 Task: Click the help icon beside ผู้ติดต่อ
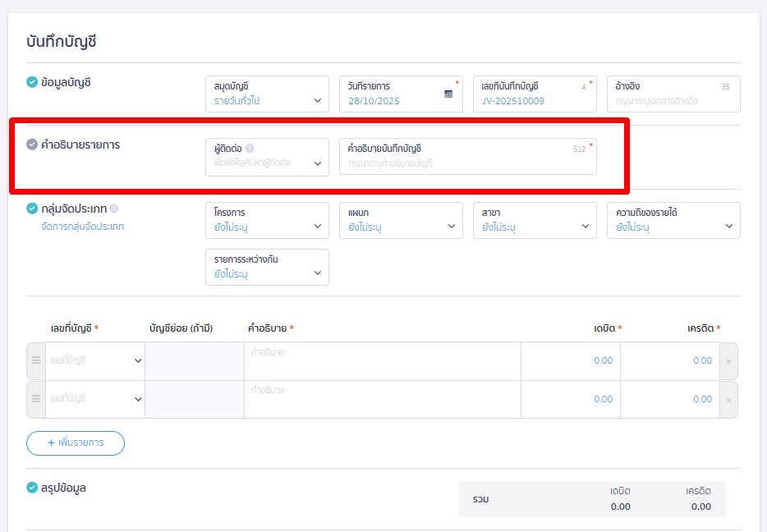click(250, 149)
